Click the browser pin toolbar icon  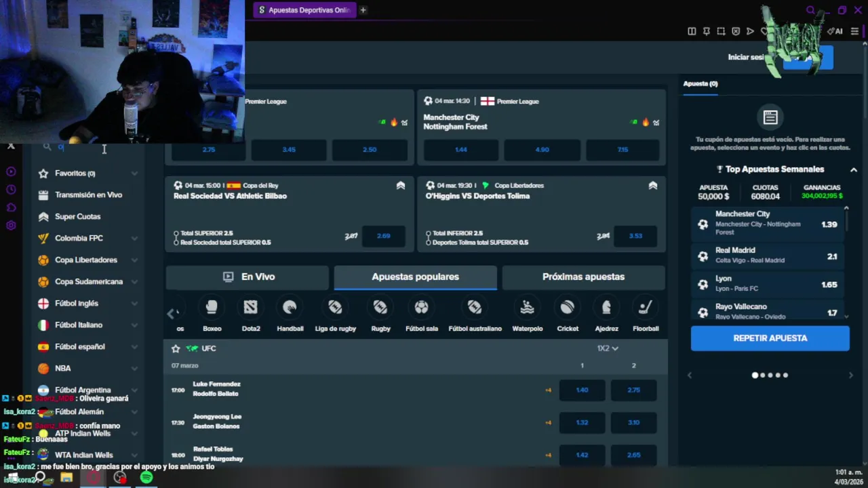[706, 31]
